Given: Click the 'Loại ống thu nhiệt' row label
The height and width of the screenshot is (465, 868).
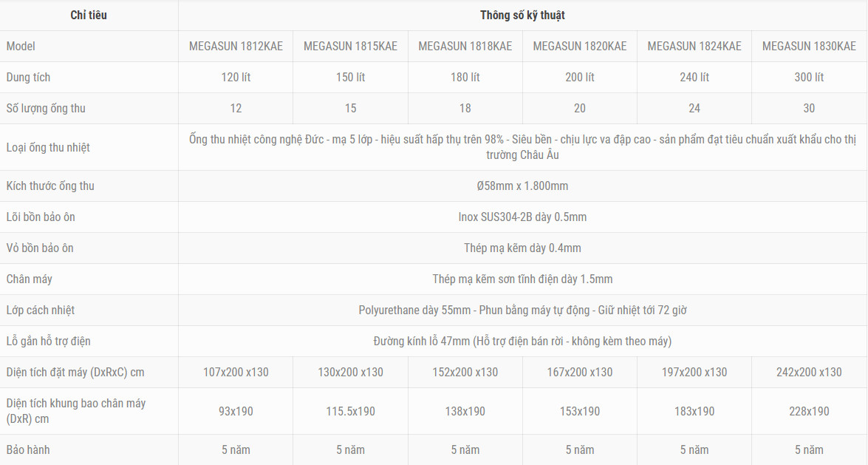Looking at the screenshot, I should pyautogui.click(x=48, y=147).
